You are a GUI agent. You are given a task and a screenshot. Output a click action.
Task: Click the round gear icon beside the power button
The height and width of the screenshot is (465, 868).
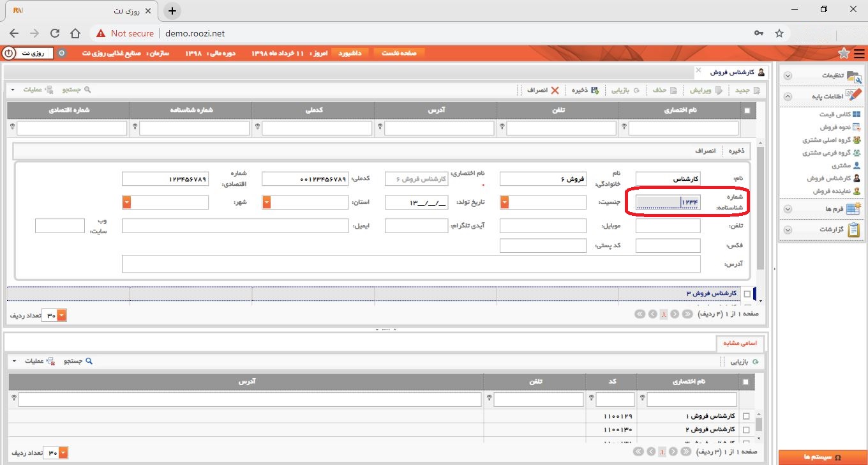[62, 53]
